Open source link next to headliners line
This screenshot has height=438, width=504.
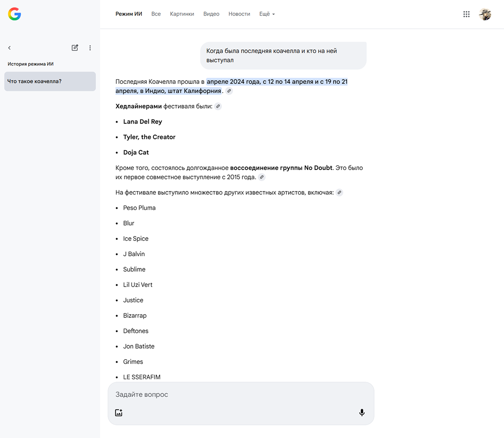pyautogui.click(x=218, y=106)
